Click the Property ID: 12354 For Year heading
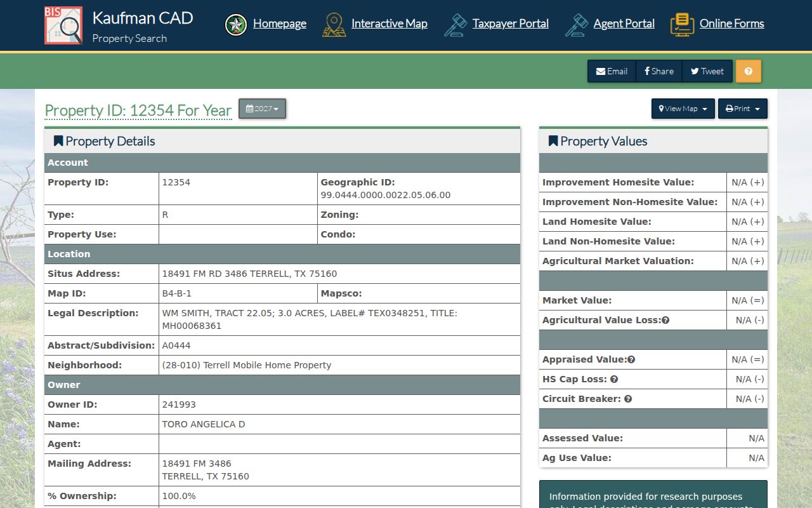Viewport: 812px width, 508px height. [x=138, y=110]
